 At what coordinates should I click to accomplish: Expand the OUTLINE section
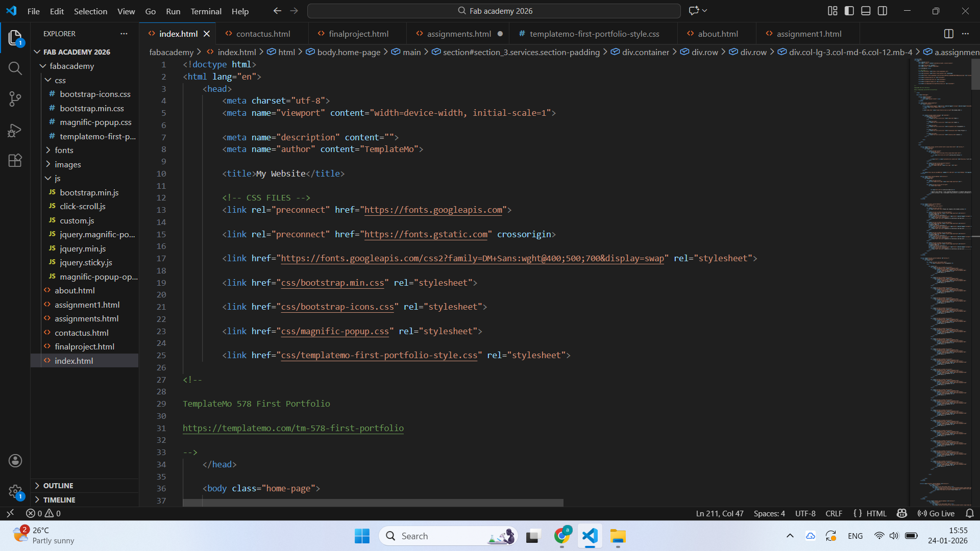[x=58, y=486]
